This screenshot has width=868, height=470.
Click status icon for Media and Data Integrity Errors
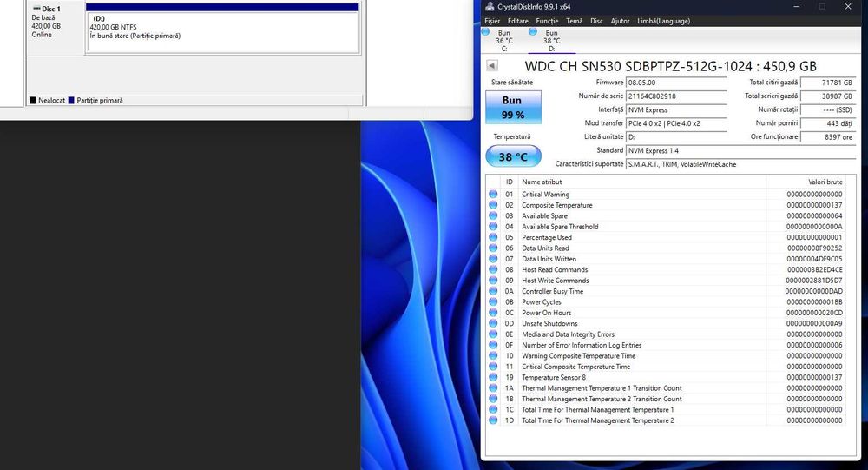[x=493, y=334]
